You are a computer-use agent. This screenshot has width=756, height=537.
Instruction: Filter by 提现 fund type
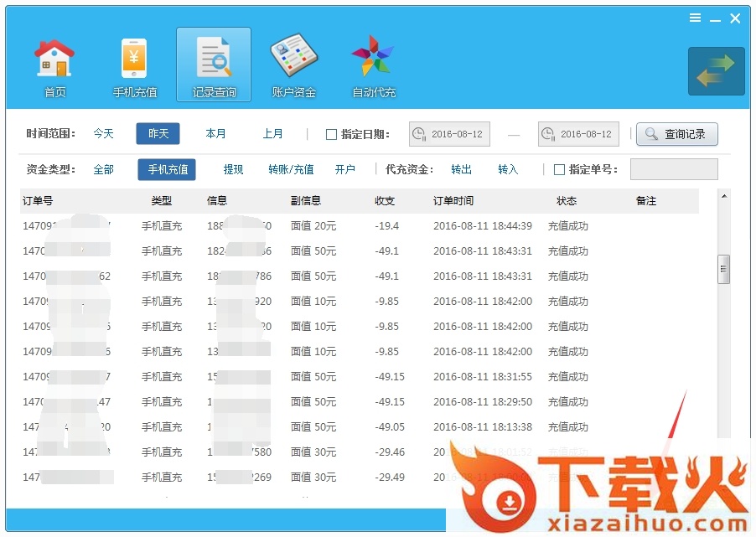(x=233, y=169)
